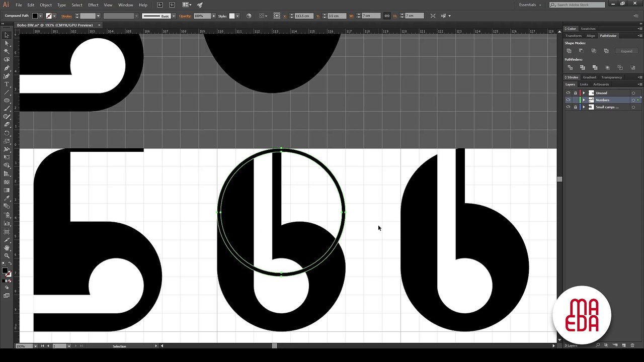Click the black fill color swatch
644x362 pixels.
(x=35, y=16)
